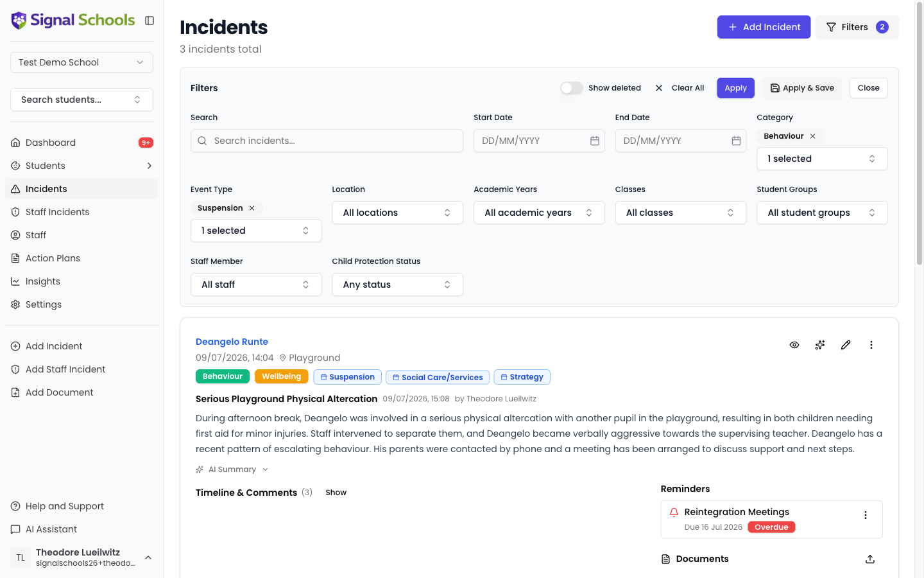Click the Filters button with badge
Screen dimensions: 924x578
click(x=857, y=27)
